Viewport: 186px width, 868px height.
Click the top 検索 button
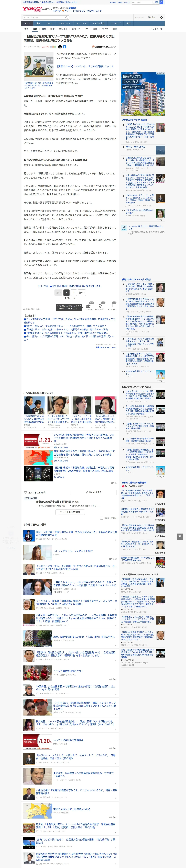(161, 2)
